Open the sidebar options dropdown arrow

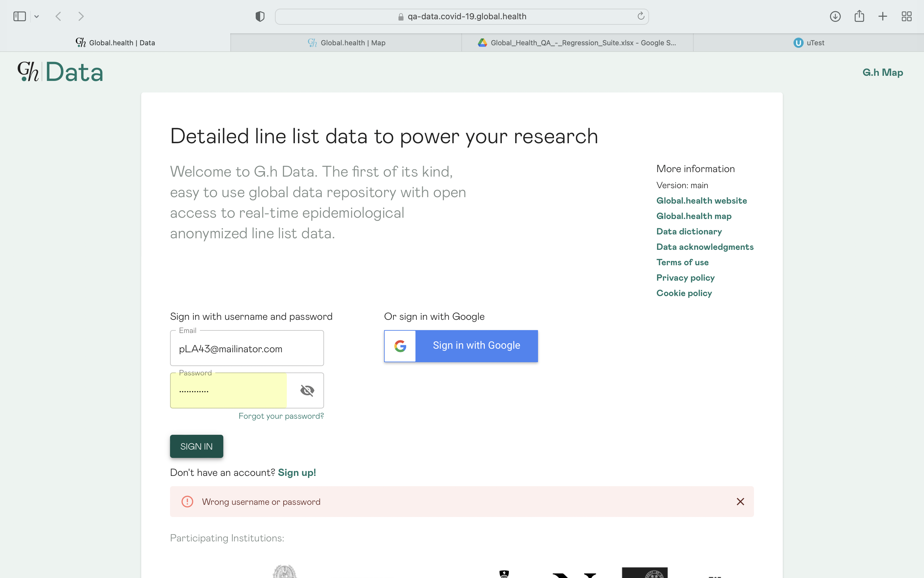[x=37, y=16]
